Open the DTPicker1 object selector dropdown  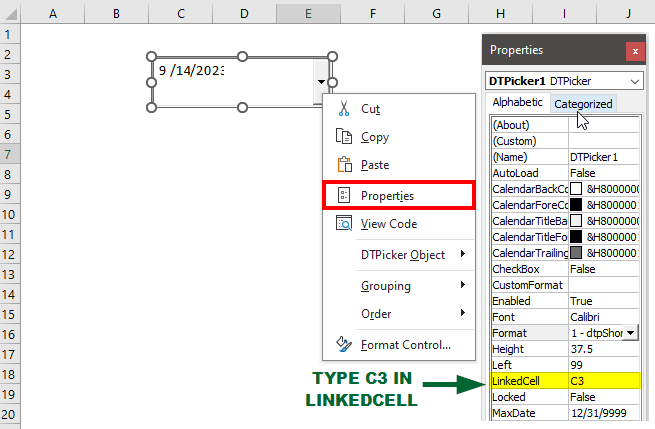635,81
